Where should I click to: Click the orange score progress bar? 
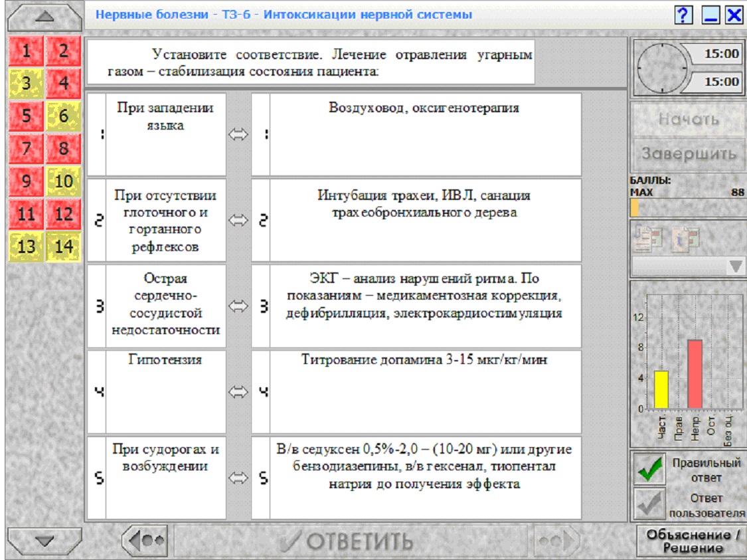[x=634, y=208]
